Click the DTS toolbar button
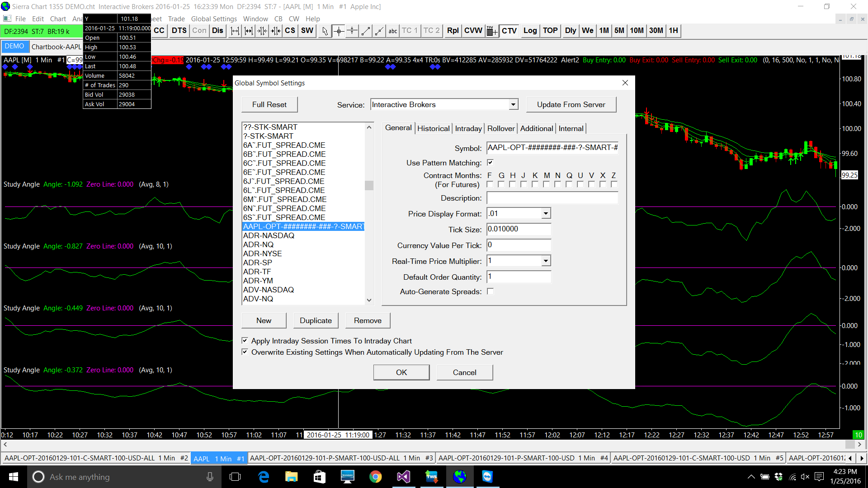Image resolution: width=868 pixels, height=488 pixels. [x=179, y=31]
